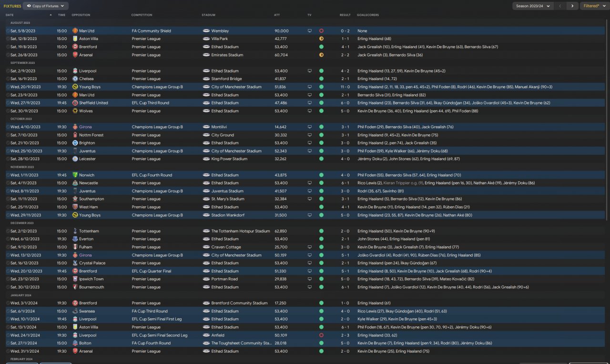Tick the selection circle for Juventus on 8/11/2023
This screenshot has height=364, width=610.
click(8, 191)
